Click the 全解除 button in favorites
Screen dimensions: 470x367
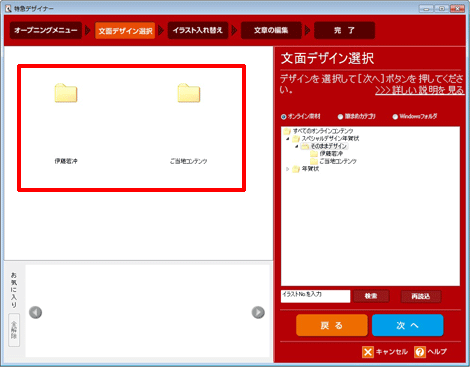pyautogui.click(x=14, y=330)
